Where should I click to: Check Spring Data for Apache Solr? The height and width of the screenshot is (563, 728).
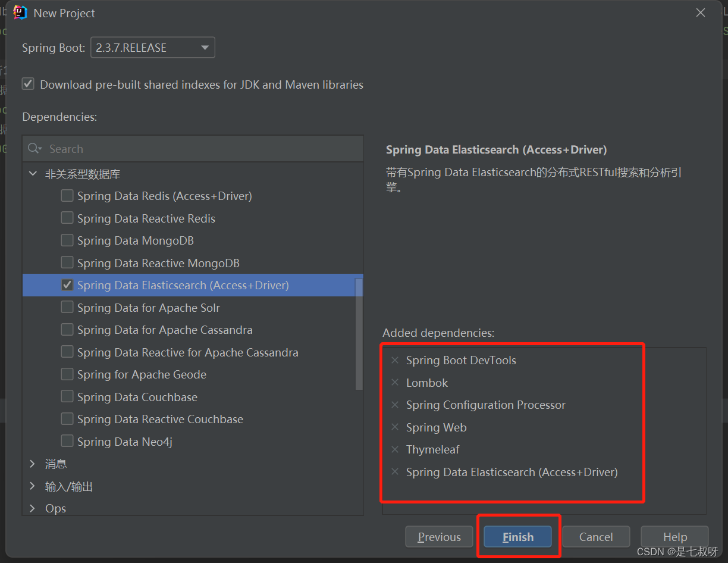67,307
